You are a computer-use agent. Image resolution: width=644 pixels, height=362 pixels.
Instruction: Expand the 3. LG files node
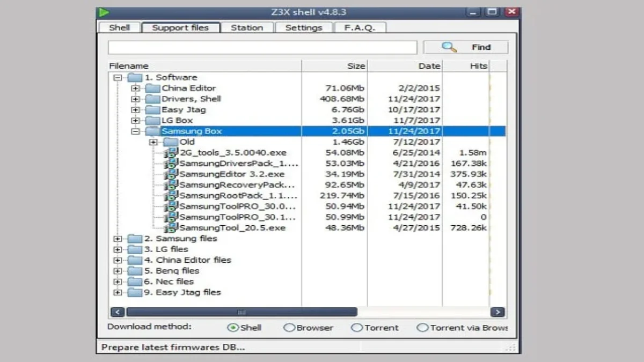[x=118, y=249]
